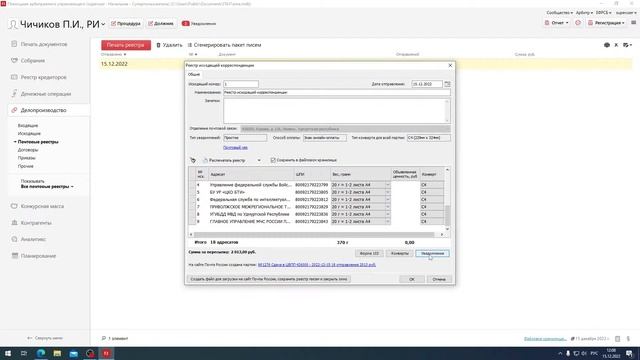Confirm the dialog with OK
The height and width of the screenshot is (360, 640).
click(x=411, y=280)
